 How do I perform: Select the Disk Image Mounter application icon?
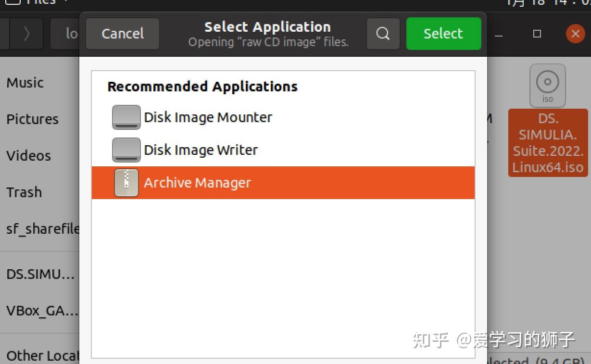[126, 117]
